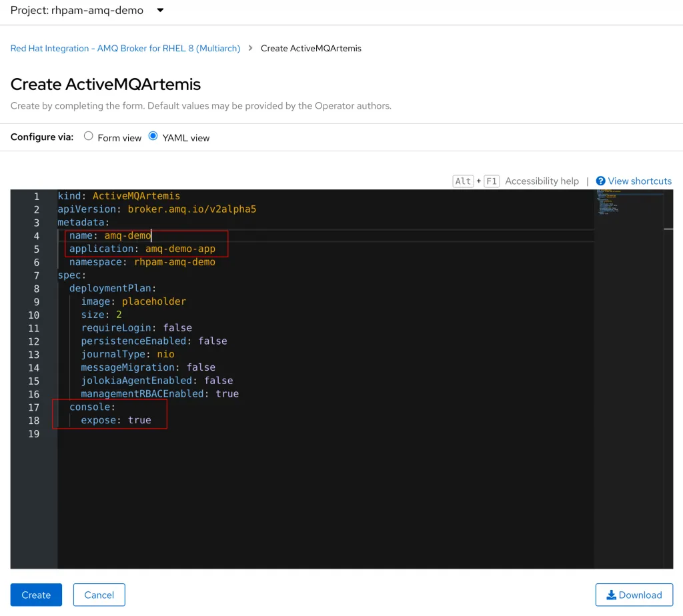This screenshot has width=683, height=616.
Task: Open the Project rhpam-amq-demo dropdown
Action: pyautogui.click(x=87, y=10)
